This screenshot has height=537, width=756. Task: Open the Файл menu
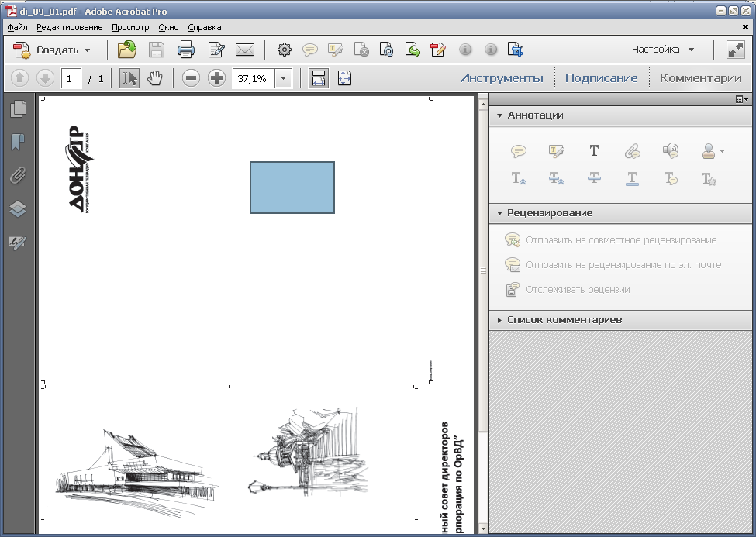(17, 27)
